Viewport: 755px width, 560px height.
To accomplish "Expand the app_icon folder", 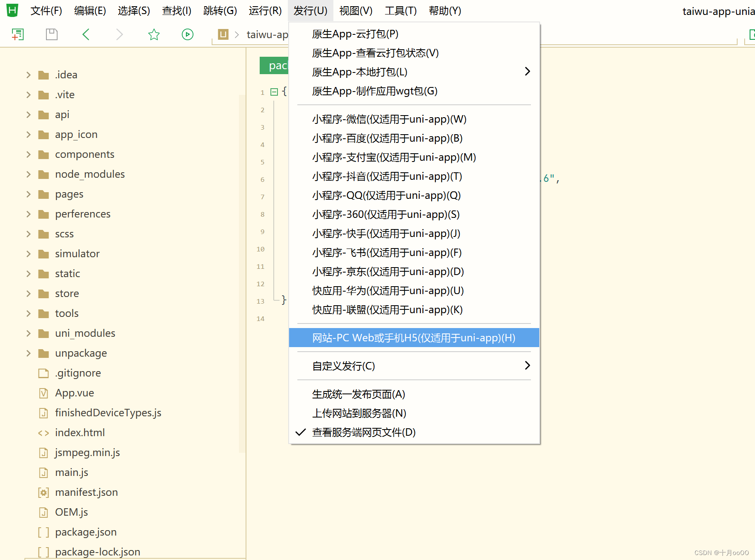I will point(29,135).
